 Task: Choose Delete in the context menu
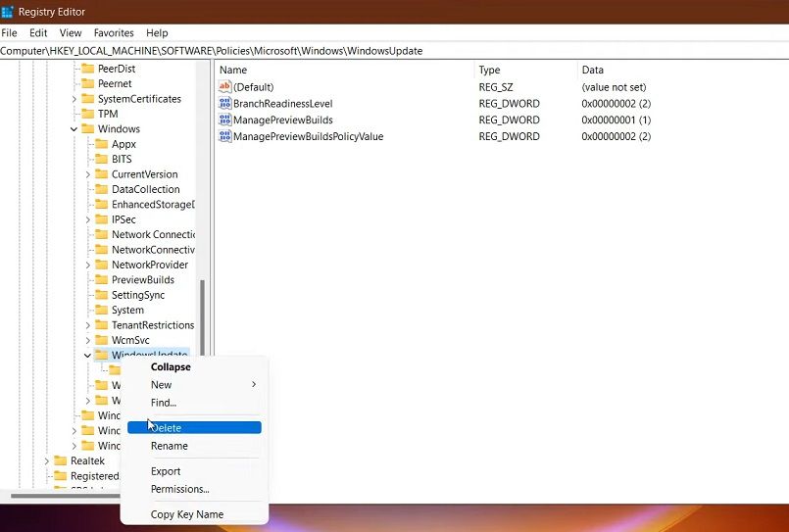click(x=194, y=427)
